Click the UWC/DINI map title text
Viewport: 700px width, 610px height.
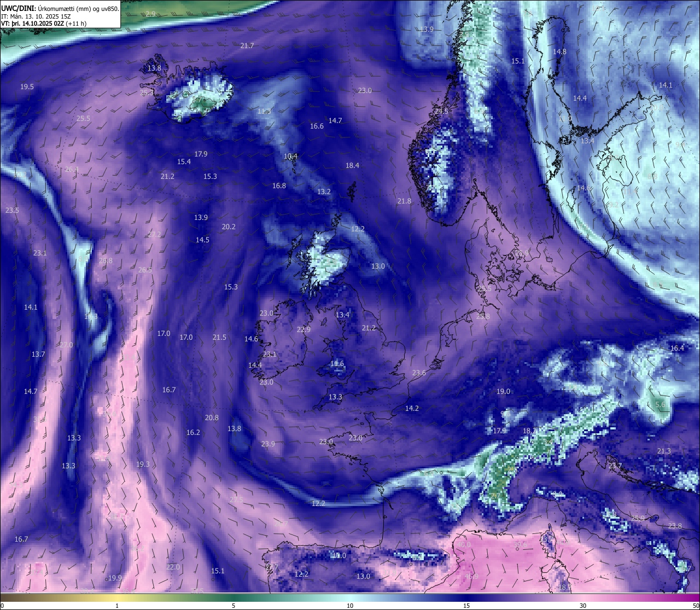pos(60,9)
